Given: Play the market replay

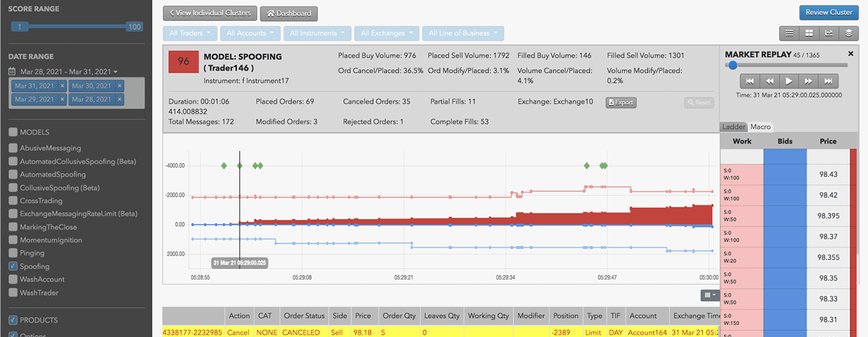Looking at the screenshot, I should click(x=789, y=81).
